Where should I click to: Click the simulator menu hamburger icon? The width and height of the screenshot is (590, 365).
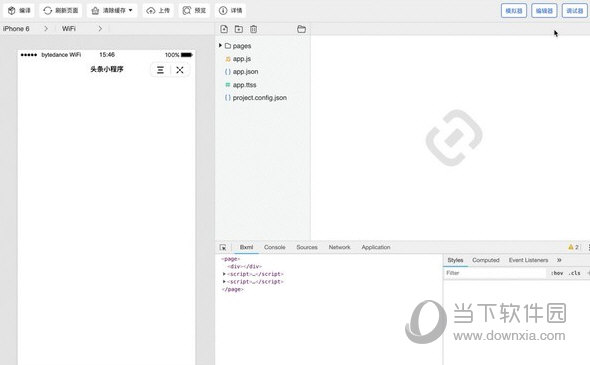click(x=160, y=70)
